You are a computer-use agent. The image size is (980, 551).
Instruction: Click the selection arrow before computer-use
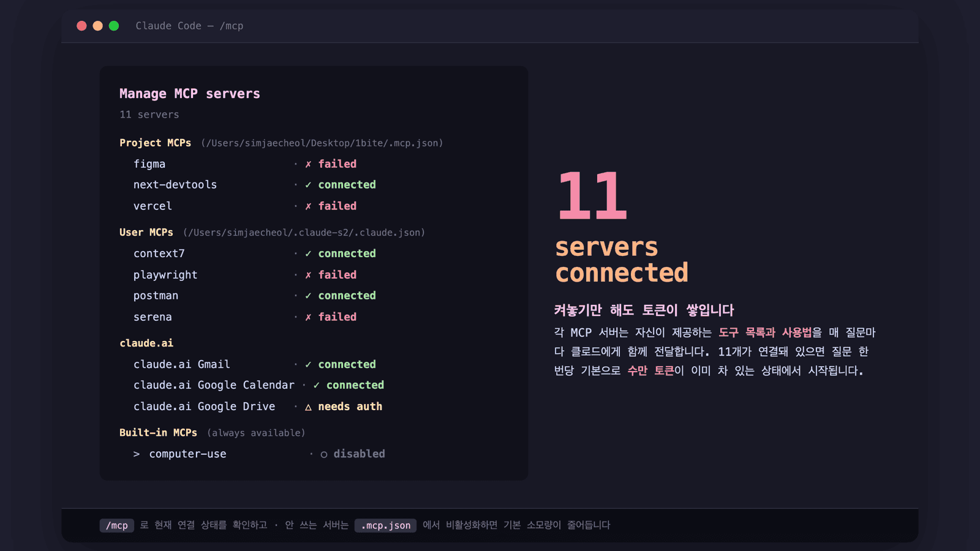(137, 454)
